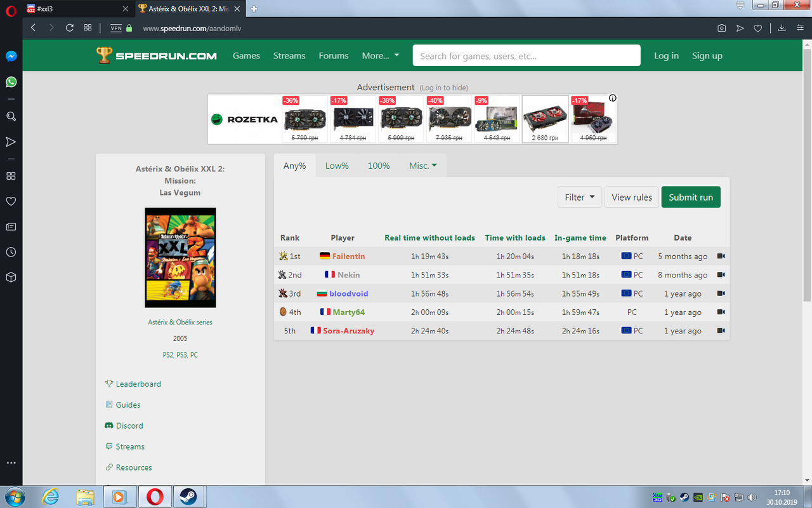Open the Easy Setup menu icon
The height and width of the screenshot is (508, 812).
[x=800, y=28]
